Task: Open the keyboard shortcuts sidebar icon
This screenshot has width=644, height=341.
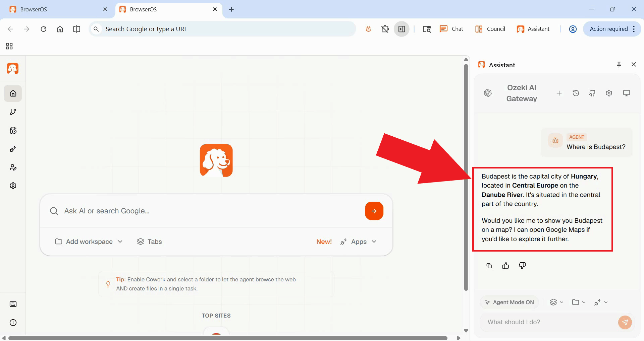Action: coord(13,304)
